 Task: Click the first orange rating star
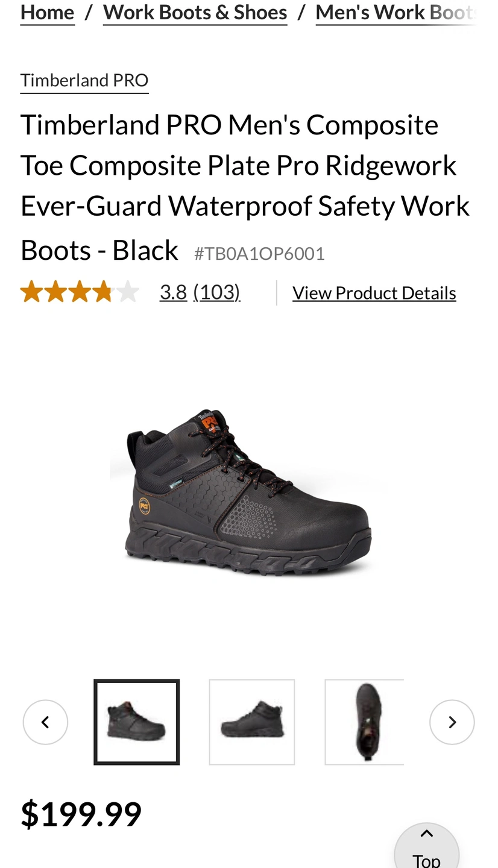(31, 292)
